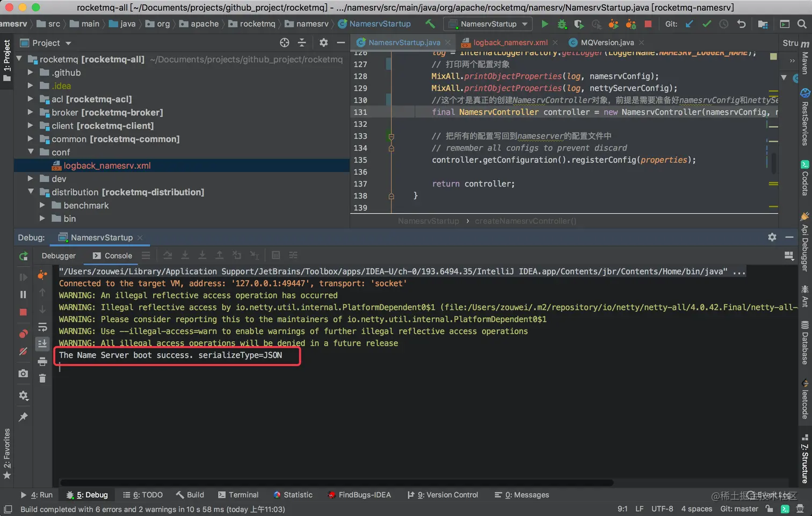Collapse the conf folder in project tree
This screenshot has width=812, height=516.
(x=31, y=152)
